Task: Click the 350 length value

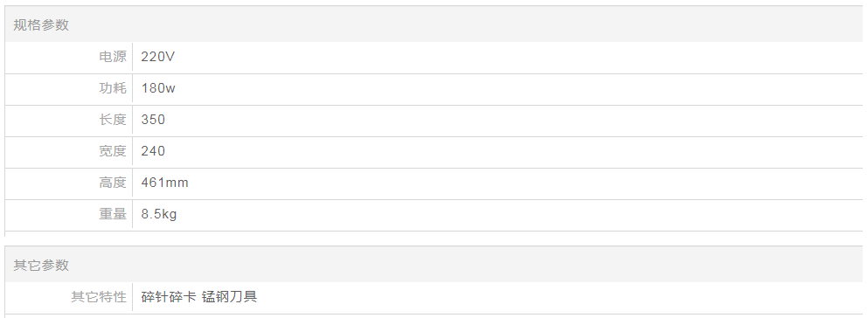Action: (153, 120)
